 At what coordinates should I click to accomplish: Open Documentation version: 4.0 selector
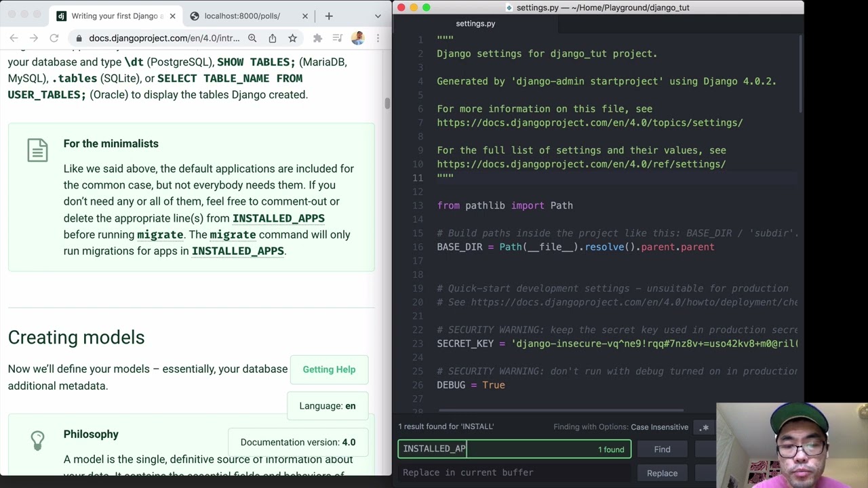pos(298,442)
